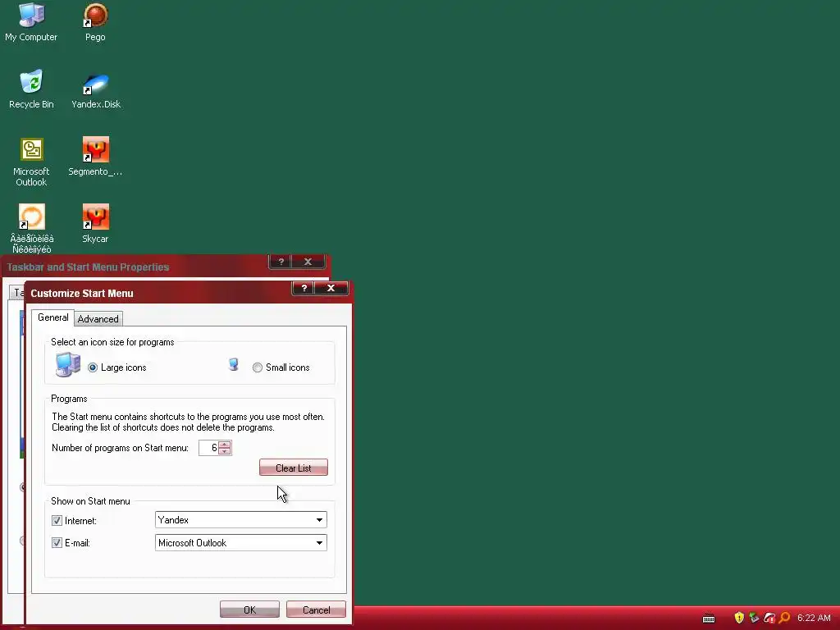Image resolution: width=840 pixels, height=630 pixels.
Task: Close the Taskbar and Start Menu Properties window
Action: [x=308, y=262]
